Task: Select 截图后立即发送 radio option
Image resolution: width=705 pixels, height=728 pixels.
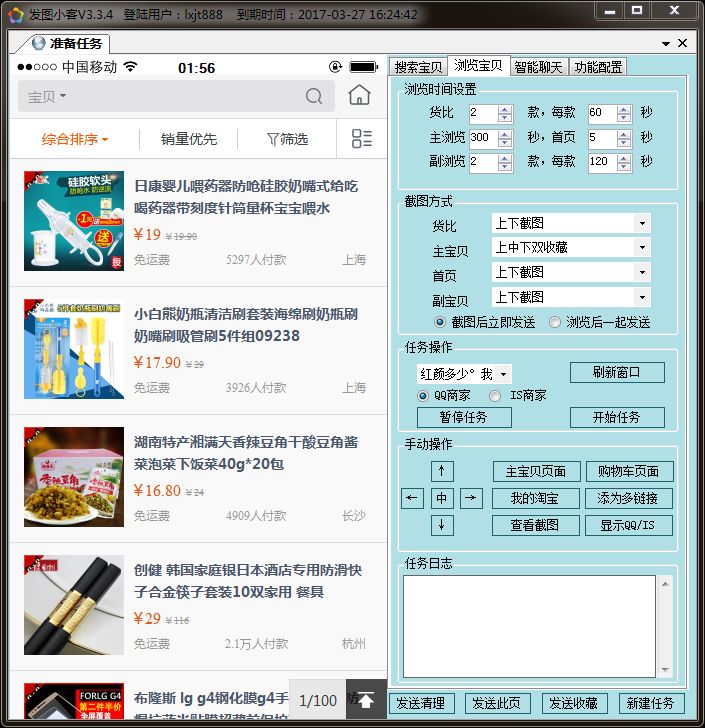Action: click(x=439, y=322)
